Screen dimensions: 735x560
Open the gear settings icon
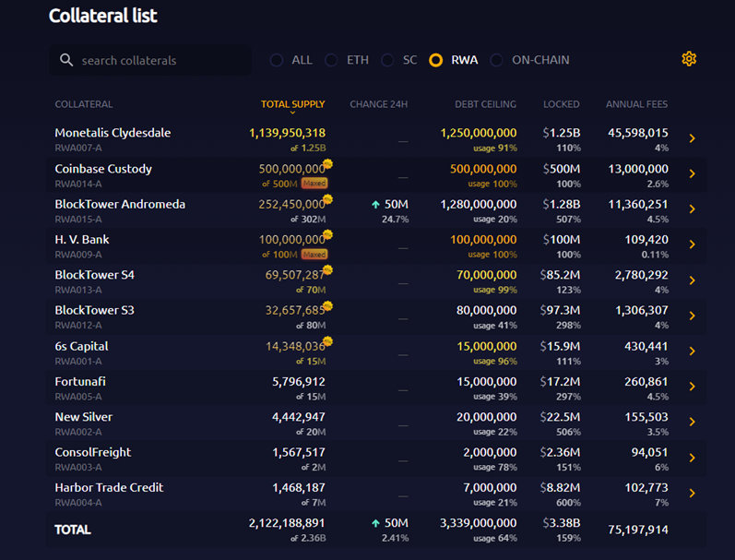[x=689, y=59]
